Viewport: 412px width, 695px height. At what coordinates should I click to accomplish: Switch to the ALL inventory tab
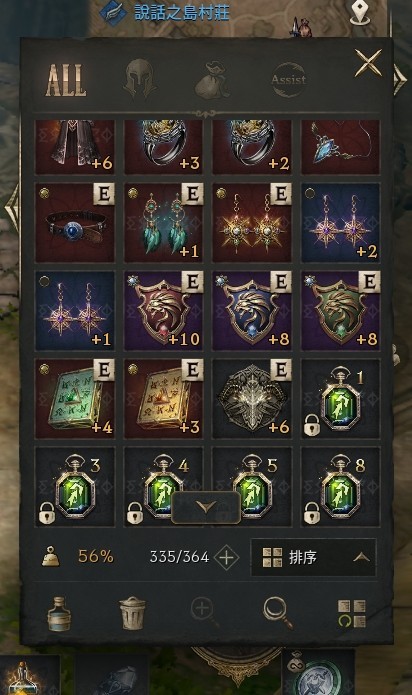(66, 80)
